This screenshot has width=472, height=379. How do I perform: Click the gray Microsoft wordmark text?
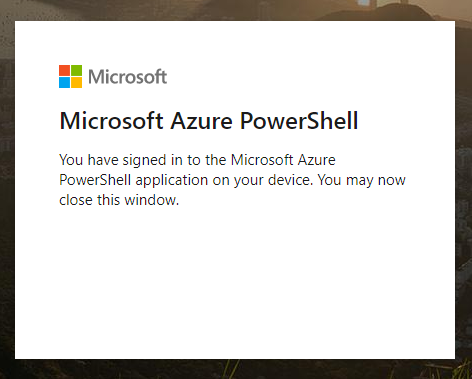coord(127,77)
